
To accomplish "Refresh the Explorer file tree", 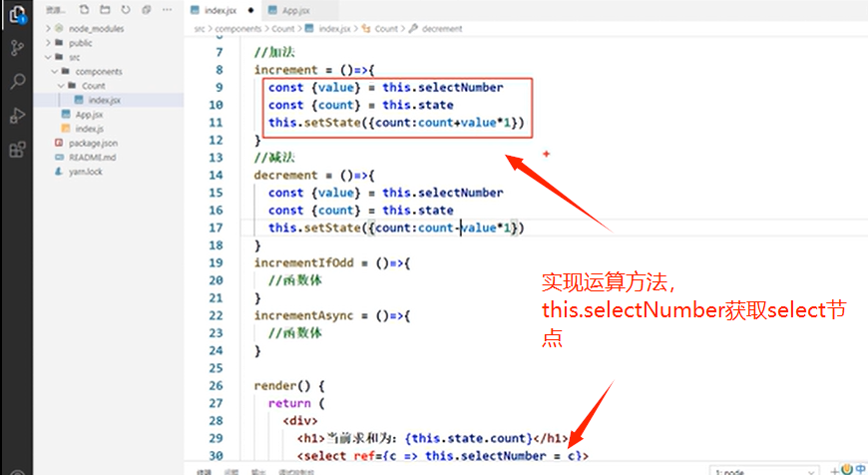I will pos(126,9).
